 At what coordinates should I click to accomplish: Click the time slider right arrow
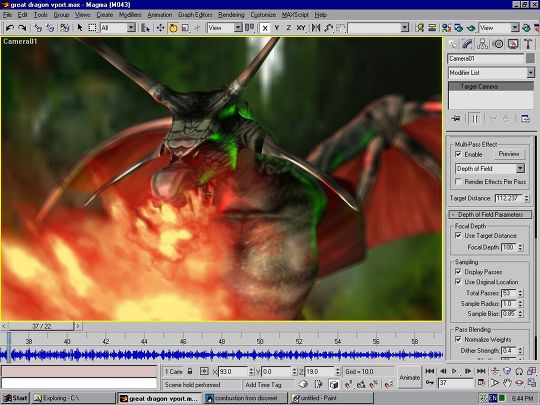coord(78,326)
